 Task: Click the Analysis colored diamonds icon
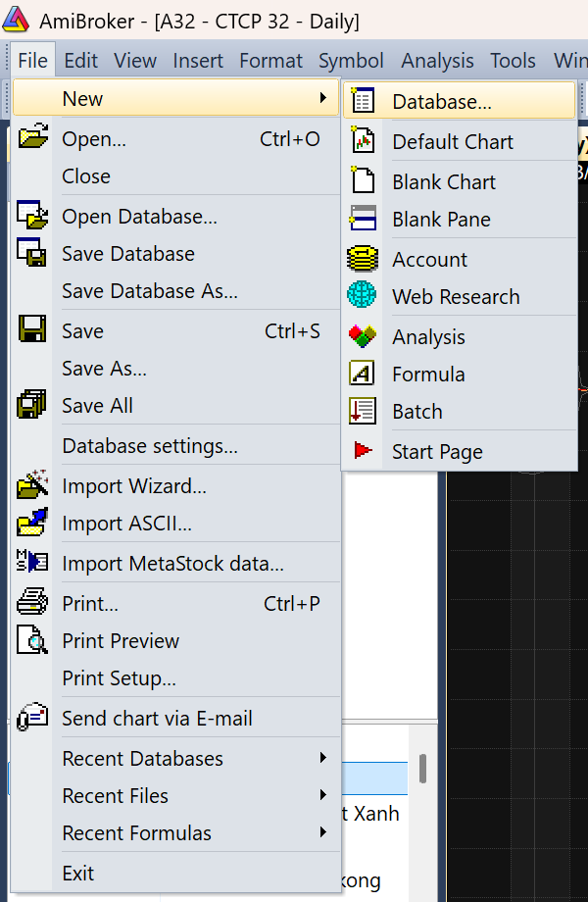tap(363, 336)
